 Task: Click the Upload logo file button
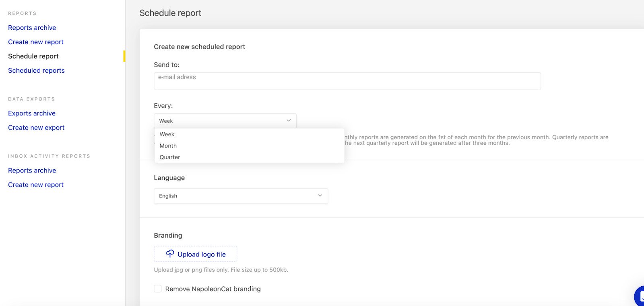pyautogui.click(x=195, y=254)
